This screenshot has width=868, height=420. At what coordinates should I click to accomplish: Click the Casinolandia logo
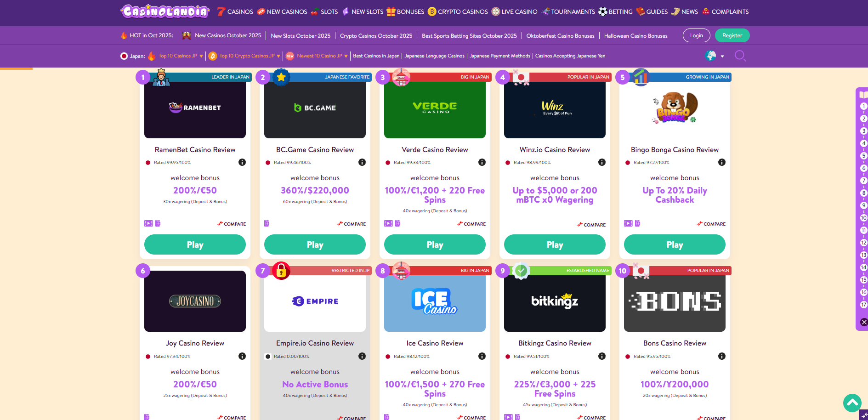pyautogui.click(x=165, y=11)
